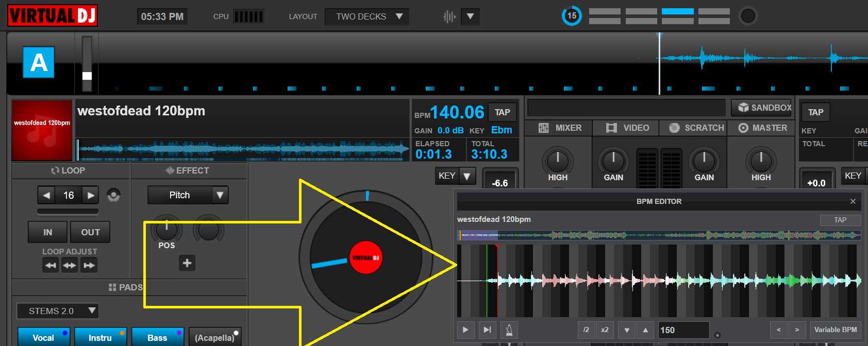Click the deck A song waveform overview

tap(243, 149)
